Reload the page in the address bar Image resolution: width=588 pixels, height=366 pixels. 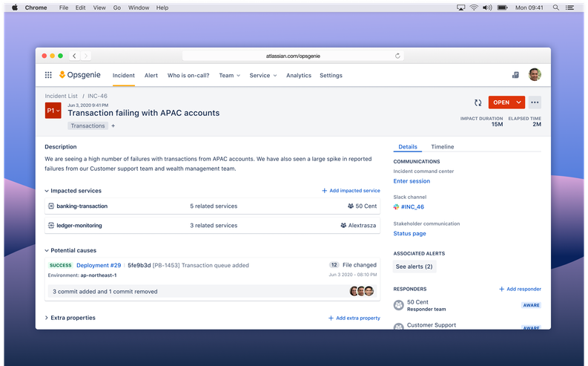pyautogui.click(x=397, y=56)
